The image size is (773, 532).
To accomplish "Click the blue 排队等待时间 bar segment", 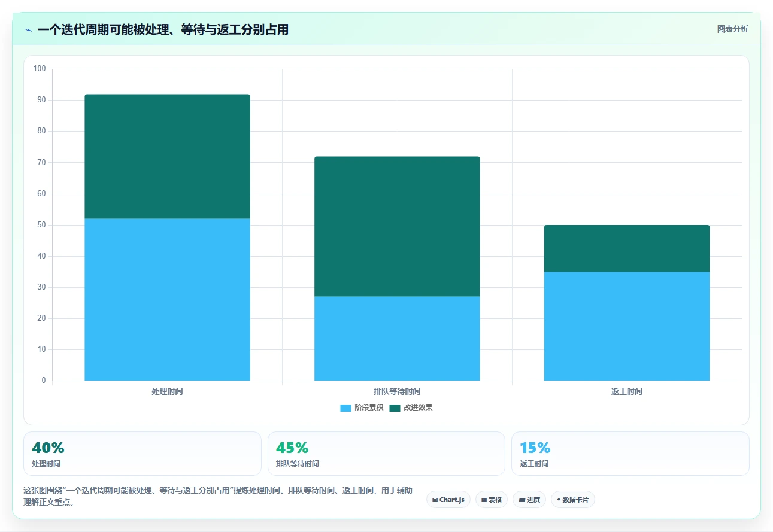I will [397, 338].
